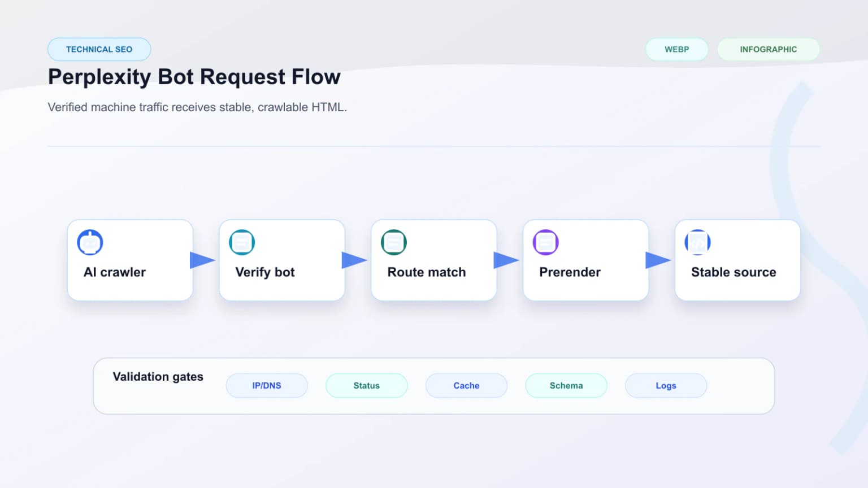Click the IP/DNS validation gate pill

(267, 386)
